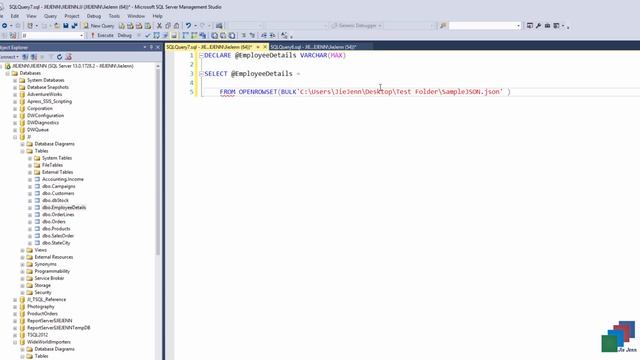Open the Debug menu in the menu bar

(x=94, y=16)
